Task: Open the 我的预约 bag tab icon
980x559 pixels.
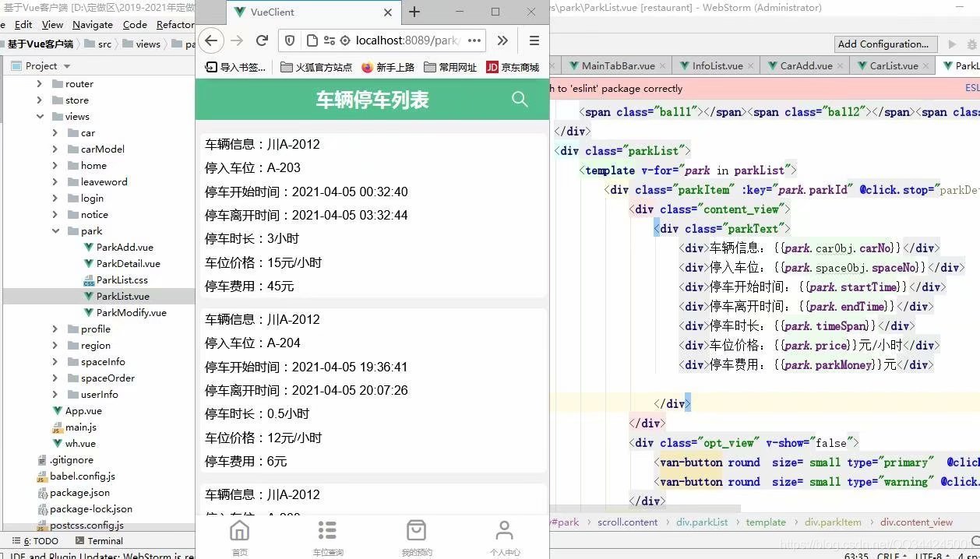Action: (x=417, y=538)
